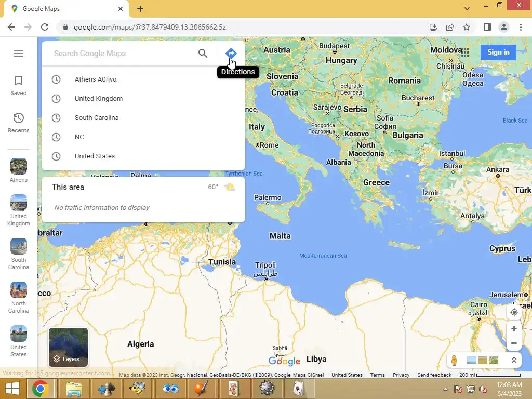Image resolution: width=532 pixels, height=399 pixels.
Task: Open the Saved places panel
Action: point(19,86)
